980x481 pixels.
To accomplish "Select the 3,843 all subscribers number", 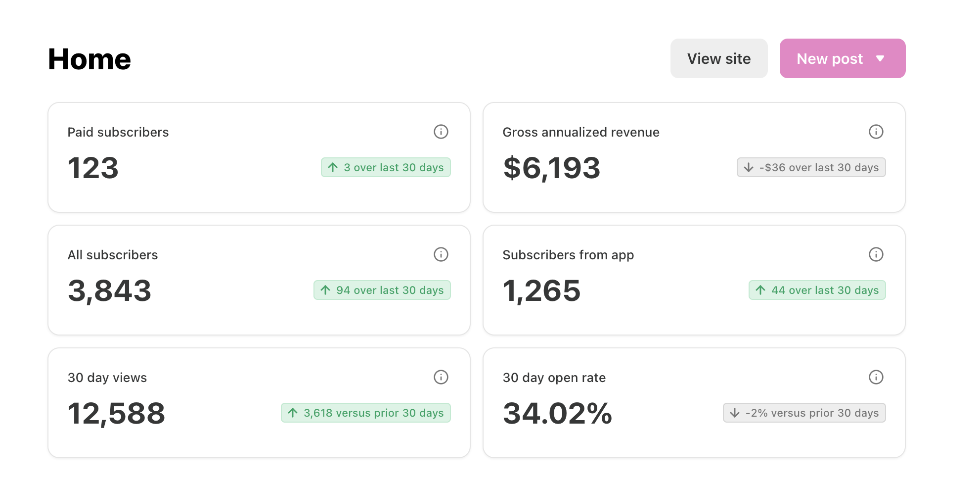I will [x=109, y=290].
